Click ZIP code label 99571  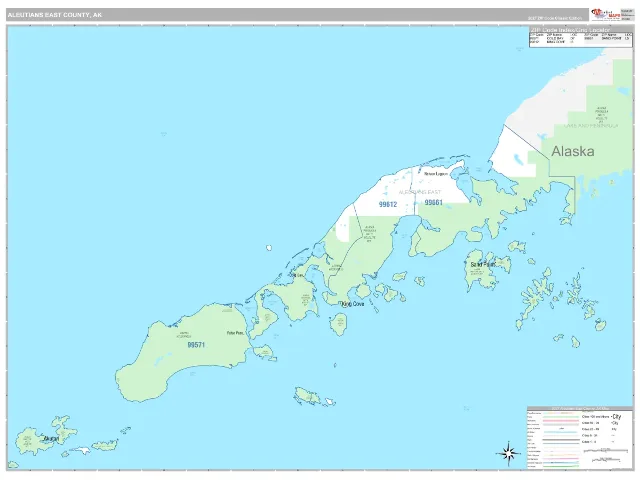196,345
